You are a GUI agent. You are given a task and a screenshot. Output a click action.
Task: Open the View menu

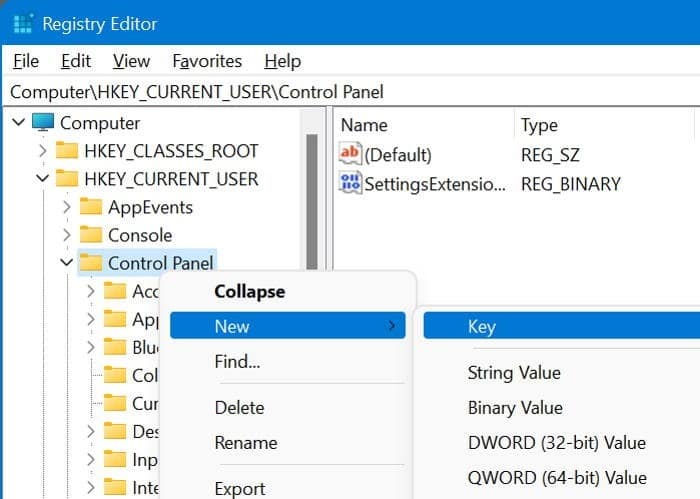click(131, 61)
